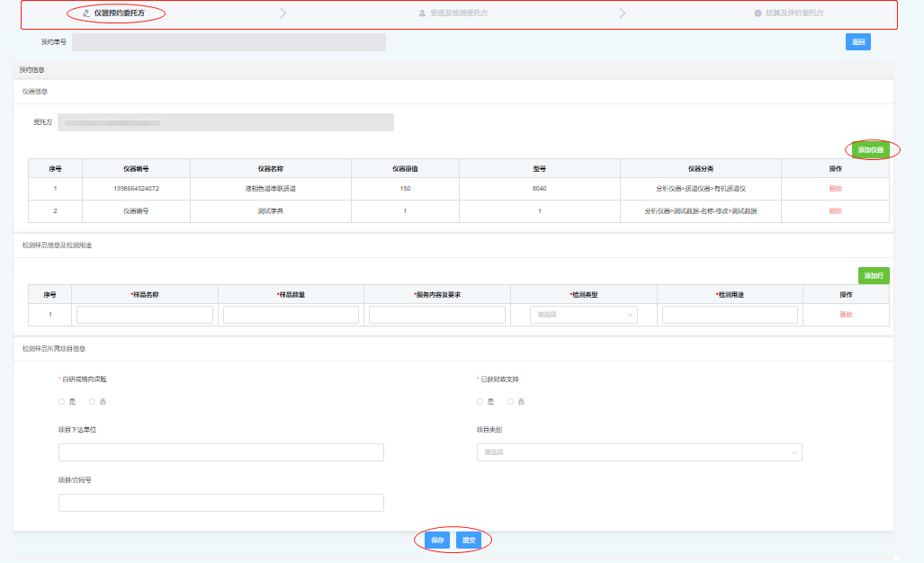Viewport: 924px width, 563px height.
Task: Click the arrow in 项目类别 dropdown
Action: coord(794,452)
